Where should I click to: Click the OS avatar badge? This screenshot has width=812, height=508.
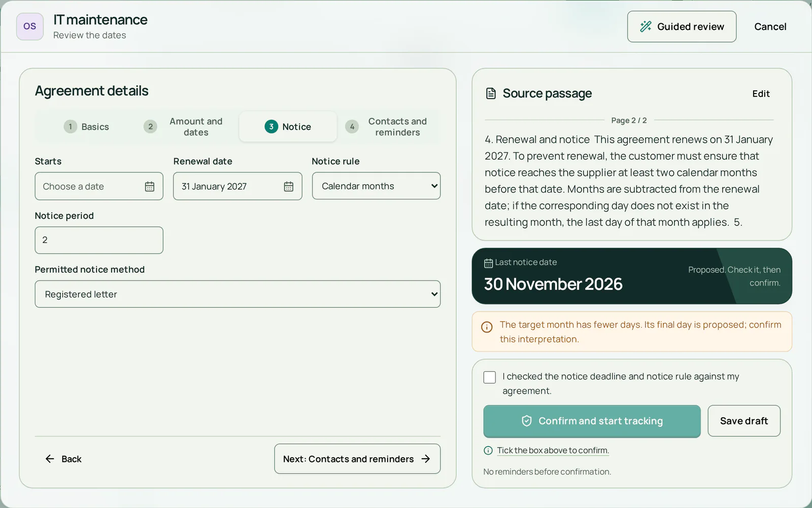(x=30, y=26)
